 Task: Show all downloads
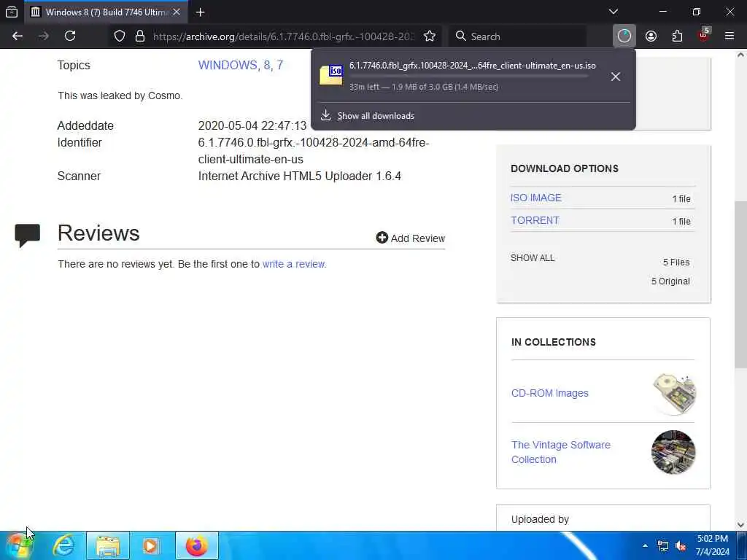[x=376, y=116]
